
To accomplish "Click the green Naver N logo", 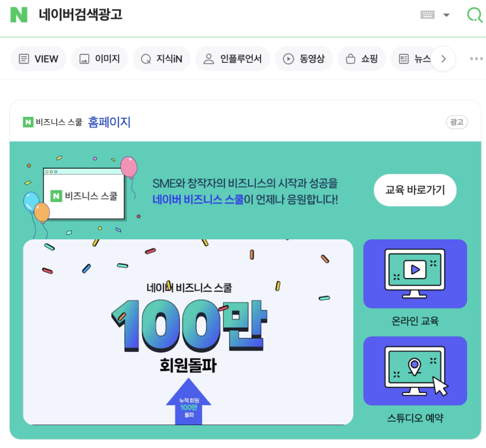I will (x=19, y=15).
